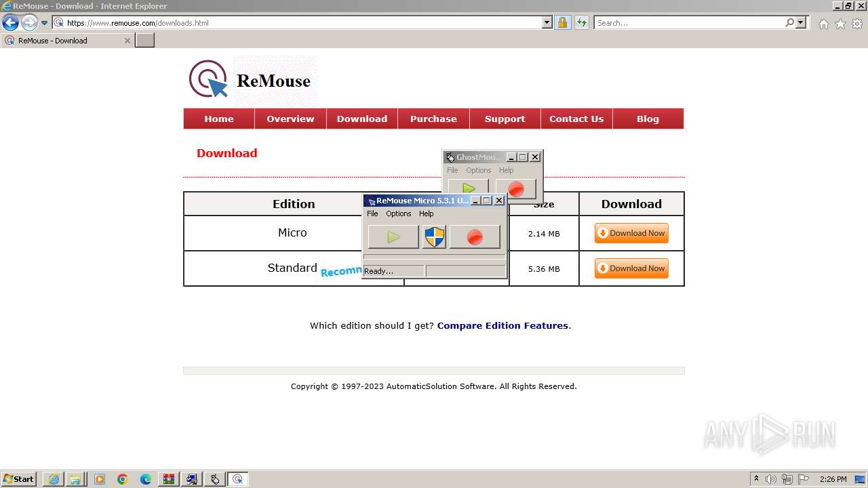This screenshot has width=868, height=488.
Task: Minimize the ReMouse Micro window
Action: pos(475,201)
